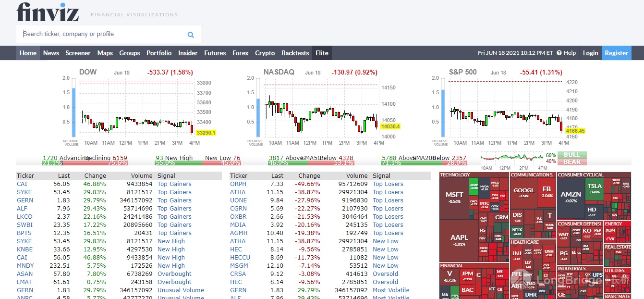
Task: Go to the Maps page
Action: (x=105, y=53)
